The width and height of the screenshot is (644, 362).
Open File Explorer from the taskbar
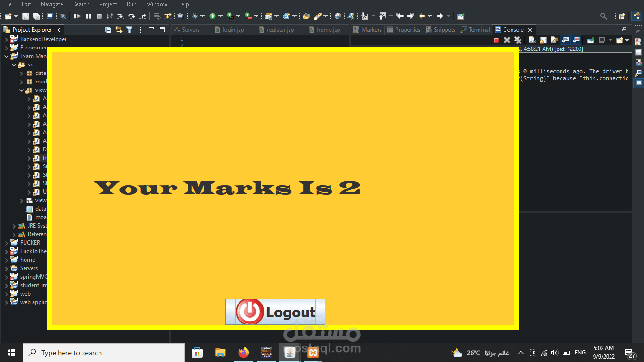[220, 353]
